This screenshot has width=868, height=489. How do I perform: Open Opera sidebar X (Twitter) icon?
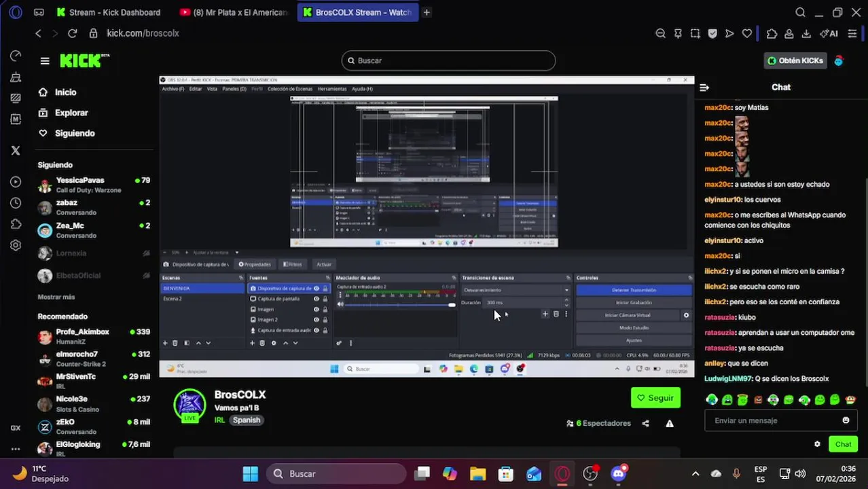point(16,151)
